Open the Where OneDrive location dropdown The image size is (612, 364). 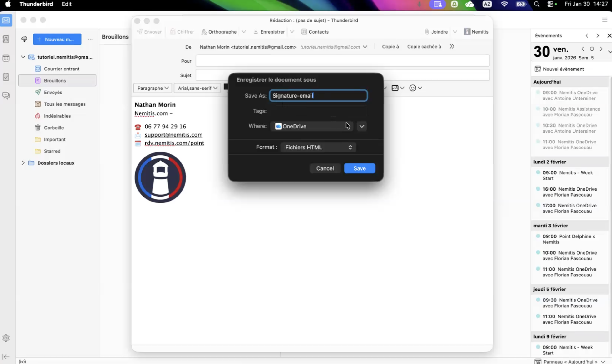click(x=361, y=126)
